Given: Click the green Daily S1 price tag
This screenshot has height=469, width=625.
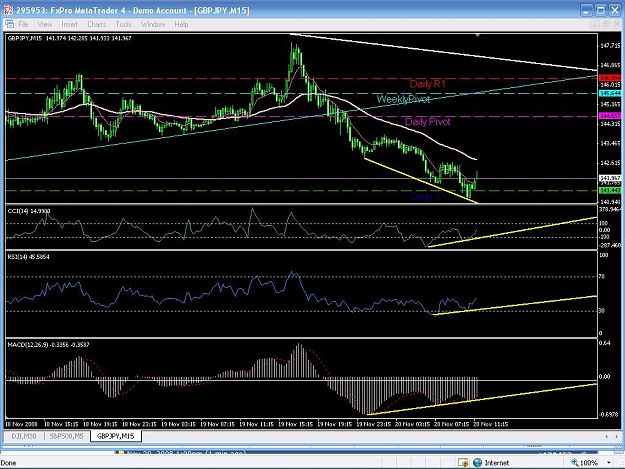Looking at the screenshot, I should pyautogui.click(x=610, y=191).
